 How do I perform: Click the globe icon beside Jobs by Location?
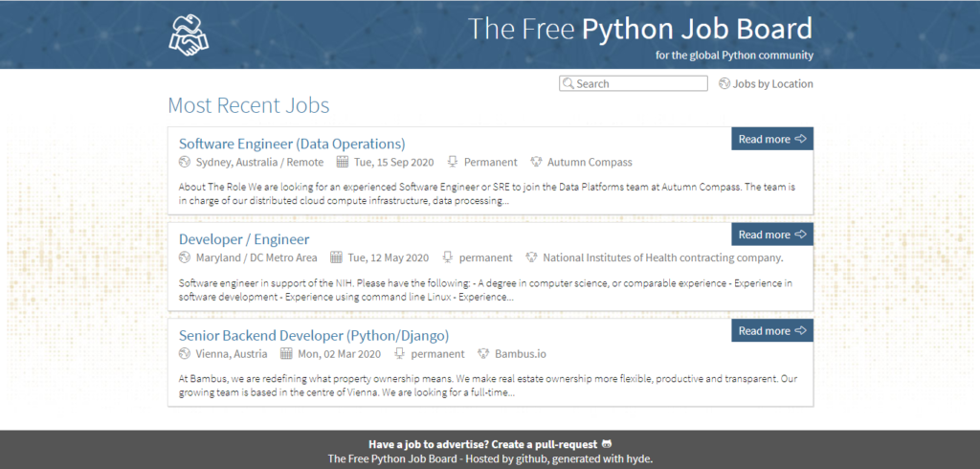724,84
